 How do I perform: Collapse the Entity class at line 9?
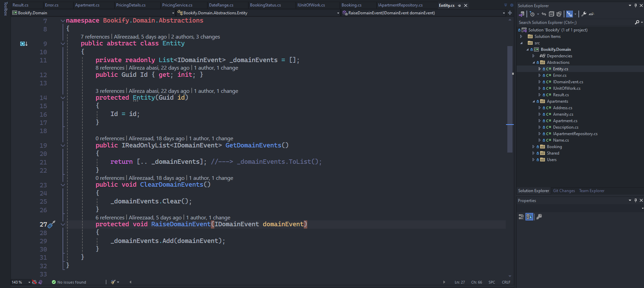[63, 44]
